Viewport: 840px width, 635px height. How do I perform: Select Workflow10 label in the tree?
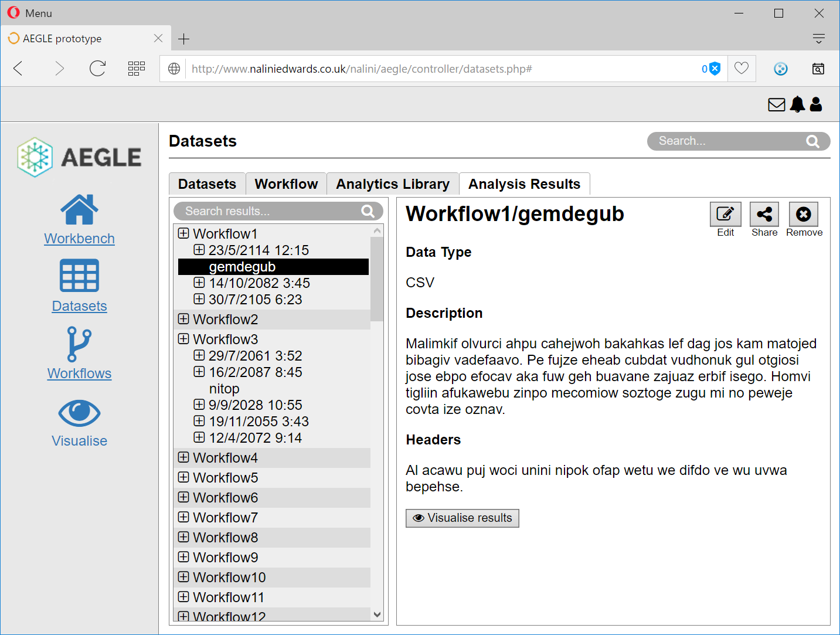(x=229, y=578)
